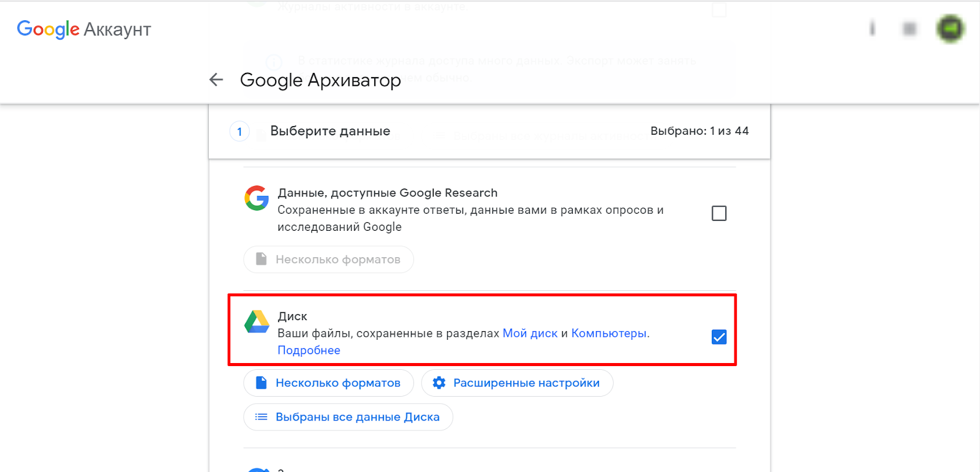980x472 pixels.
Task: Uncheck the Диск checkbox
Action: [719, 337]
